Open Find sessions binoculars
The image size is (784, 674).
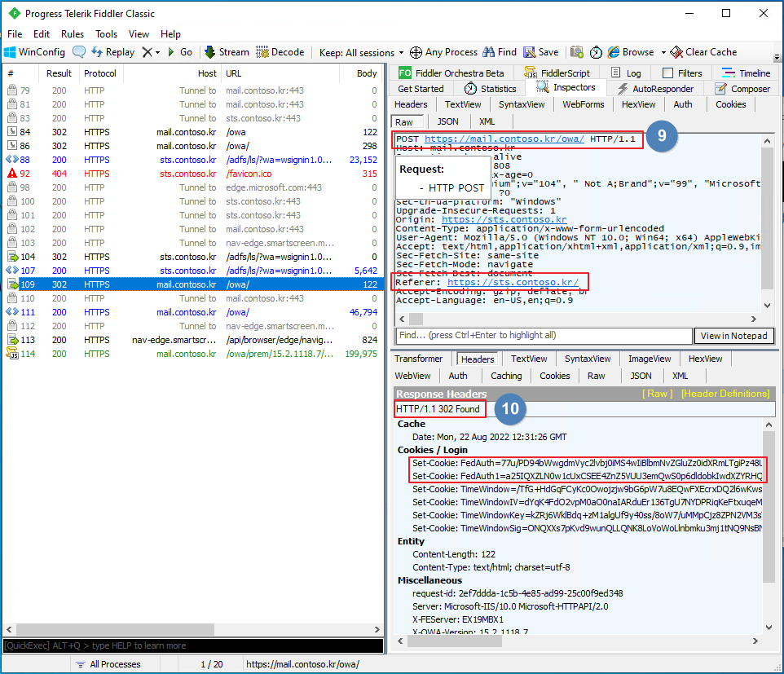pyautogui.click(x=499, y=52)
